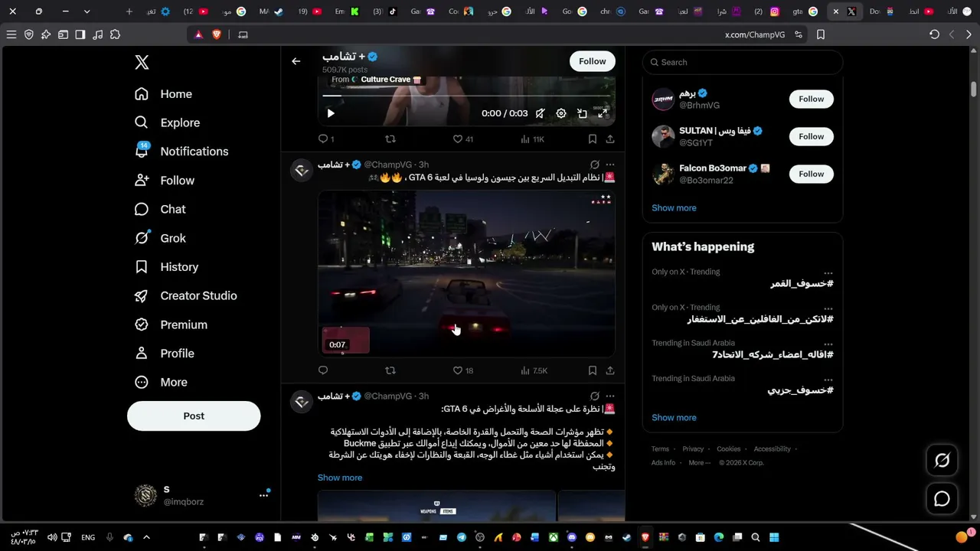Viewport: 980px width, 551px height.
Task: Follow the @BrhmVG account
Action: [812, 99]
